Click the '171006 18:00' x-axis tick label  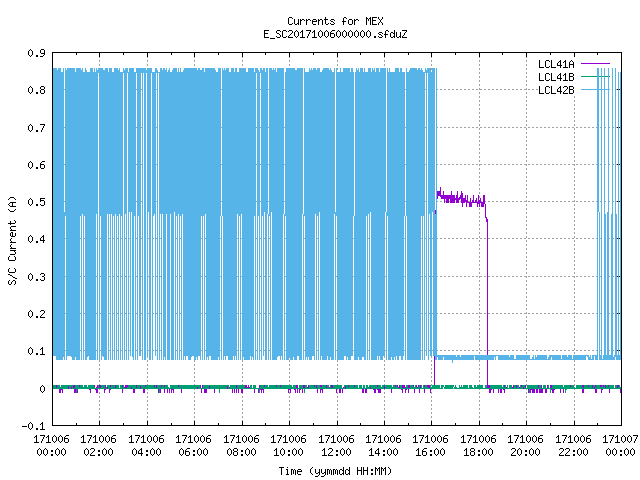(478, 446)
